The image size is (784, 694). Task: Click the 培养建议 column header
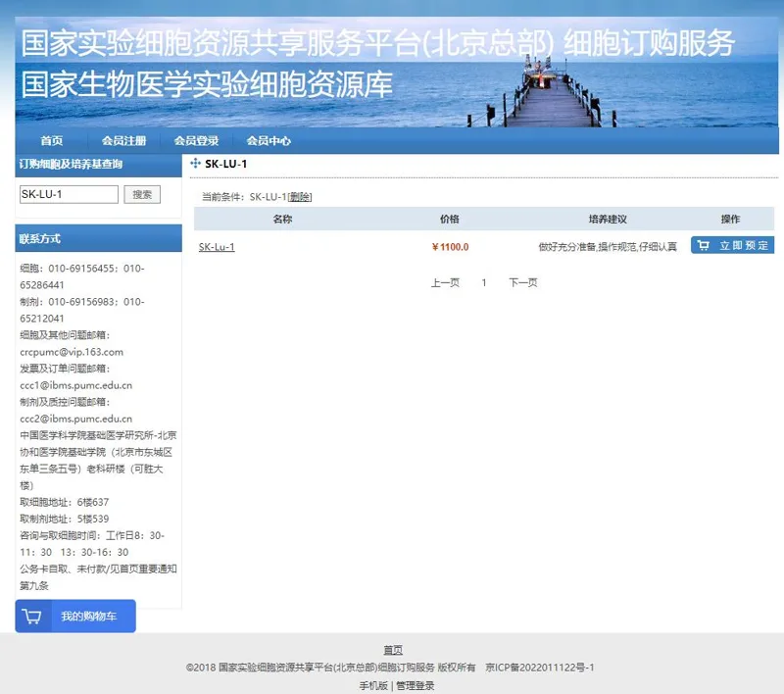pos(608,219)
